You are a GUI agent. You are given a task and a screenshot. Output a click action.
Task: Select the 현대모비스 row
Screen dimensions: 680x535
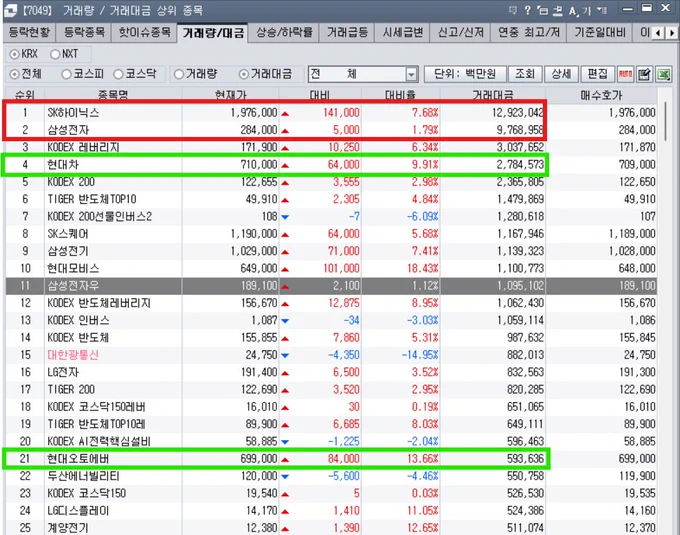(331, 268)
